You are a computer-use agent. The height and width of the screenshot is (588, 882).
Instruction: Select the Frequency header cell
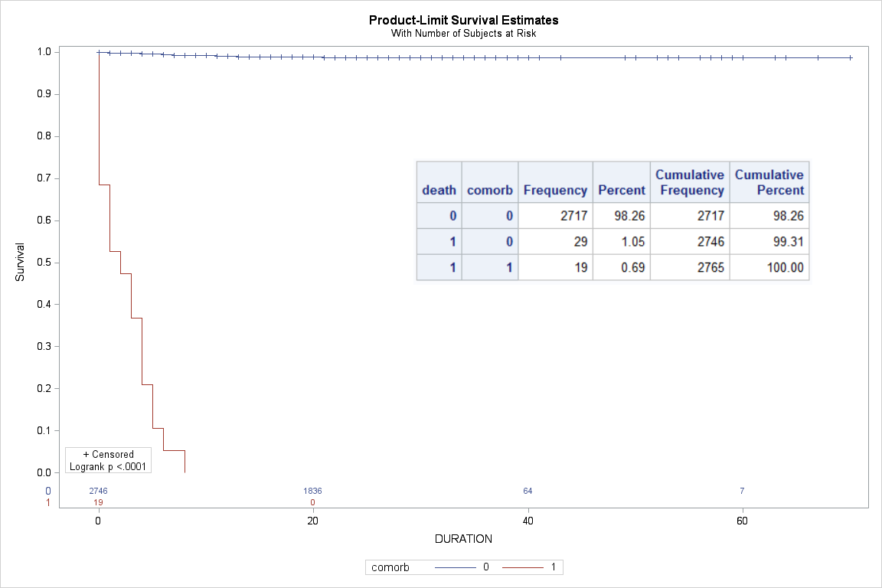pyautogui.click(x=554, y=190)
